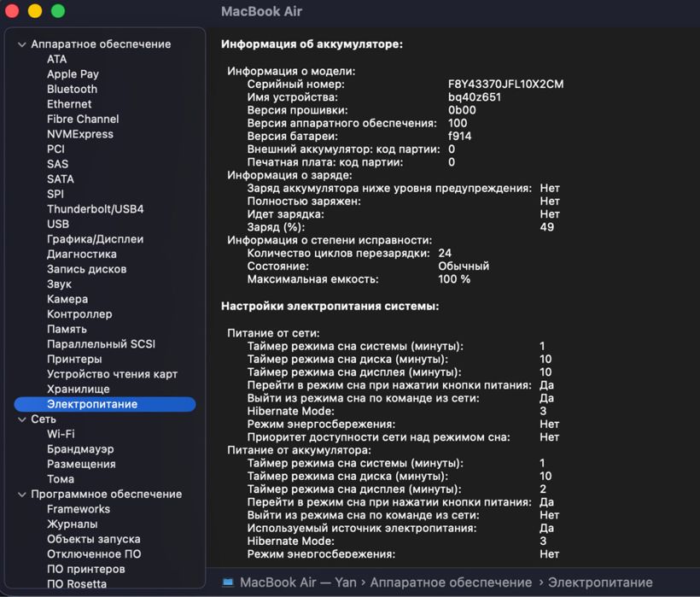The image size is (700, 597).
Task: Collapse the Аппаратное обеспечение section
Action: click(x=22, y=44)
